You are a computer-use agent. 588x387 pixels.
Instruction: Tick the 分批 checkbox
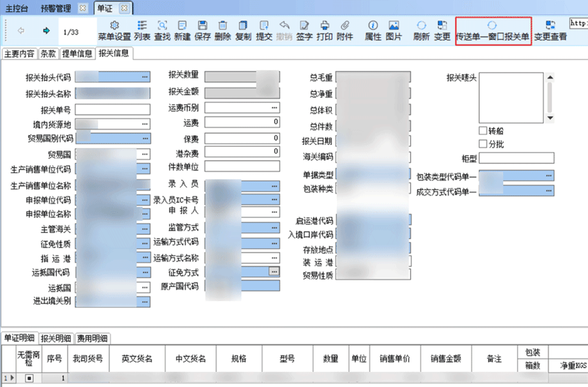[483, 143]
